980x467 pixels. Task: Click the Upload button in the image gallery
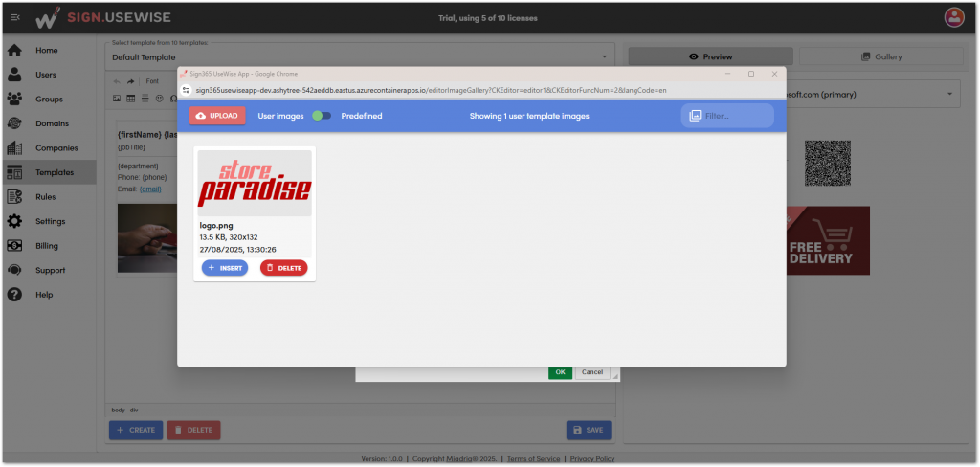pyautogui.click(x=217, y=116)
